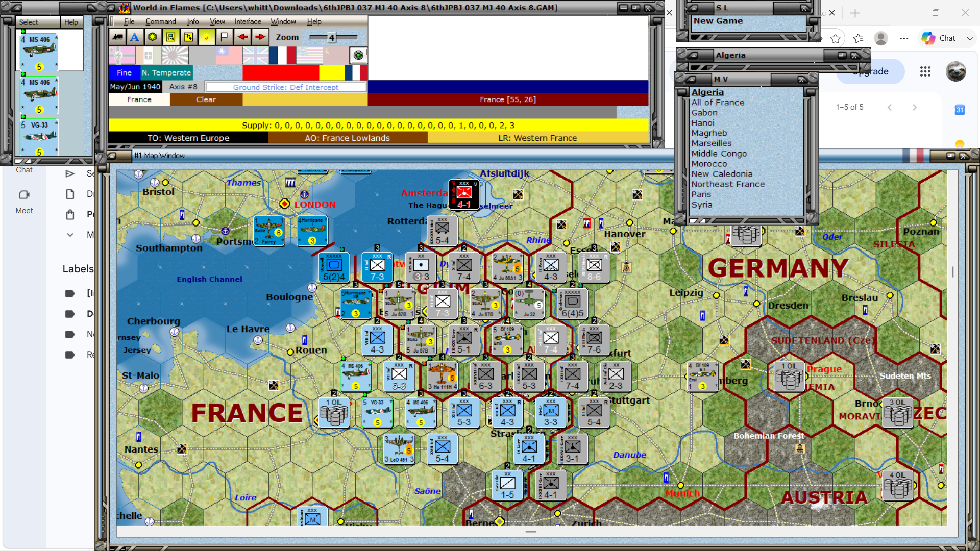This screenshot has height=551, width=980.
Task: Choose Syria in the M V list
Action: coord(702,205)
